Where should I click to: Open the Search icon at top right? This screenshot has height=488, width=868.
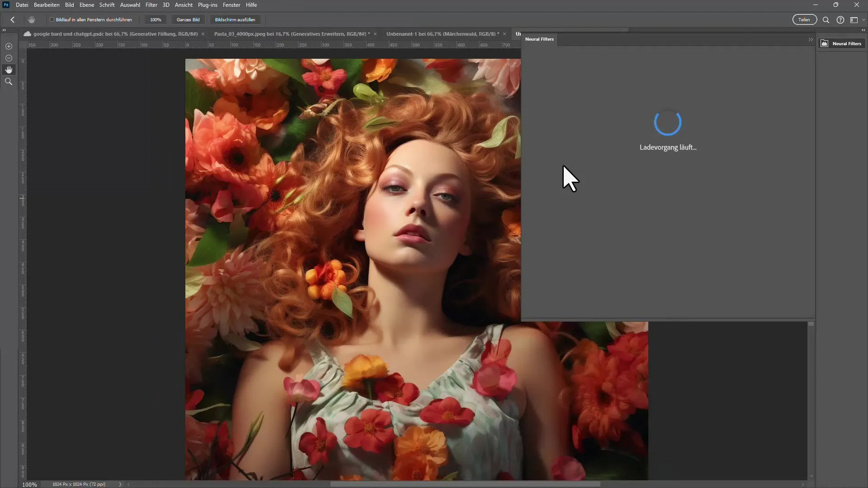826,20
